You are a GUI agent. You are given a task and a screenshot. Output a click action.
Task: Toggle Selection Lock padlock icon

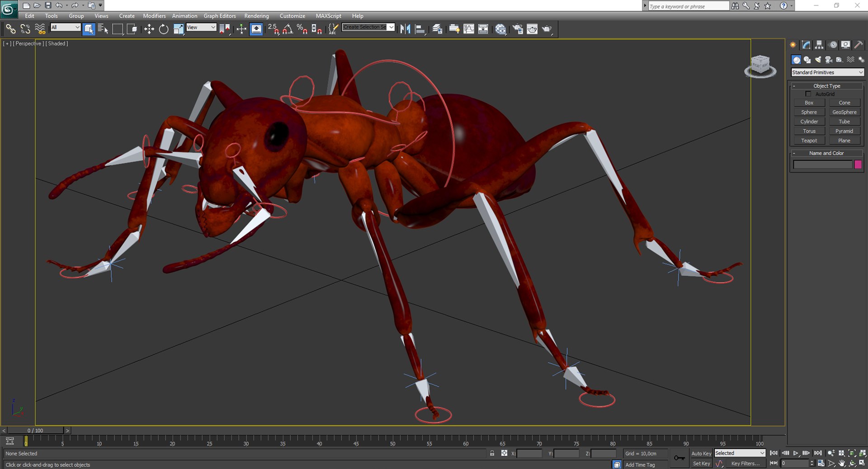tap(492, 453)
